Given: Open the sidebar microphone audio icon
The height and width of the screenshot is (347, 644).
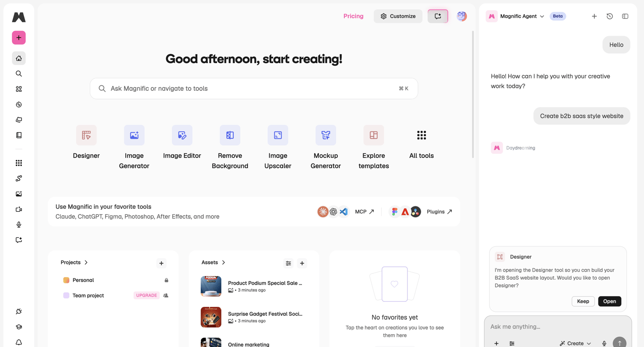Looking at the screenshot, I should pos(19,225).
